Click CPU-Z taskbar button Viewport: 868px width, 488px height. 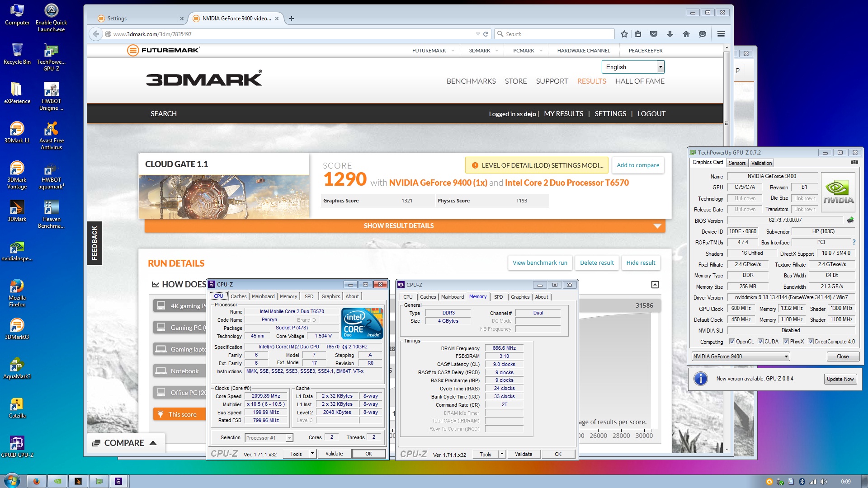118,481
